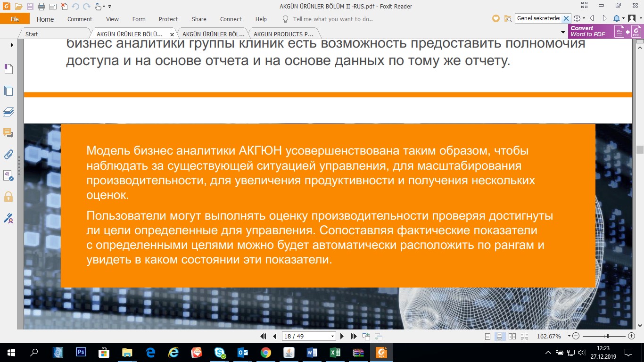Switch to continuous facing view
The image size is (644, 362).
pos(525,337)
